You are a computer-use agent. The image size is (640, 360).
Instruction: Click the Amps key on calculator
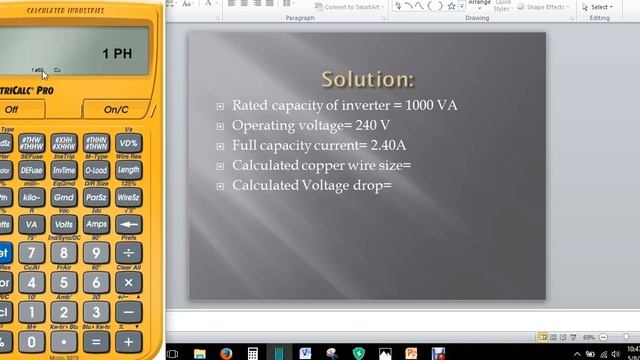coord(96,224)
